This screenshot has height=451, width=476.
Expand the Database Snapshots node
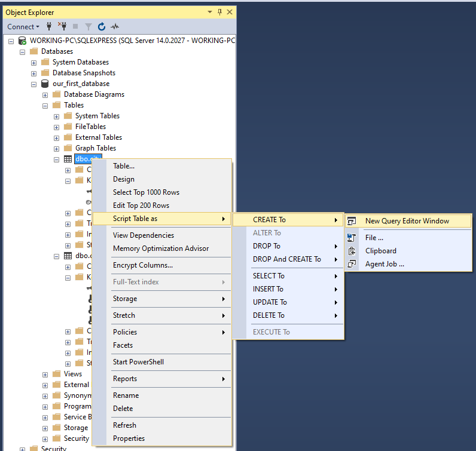click(33, 73)
